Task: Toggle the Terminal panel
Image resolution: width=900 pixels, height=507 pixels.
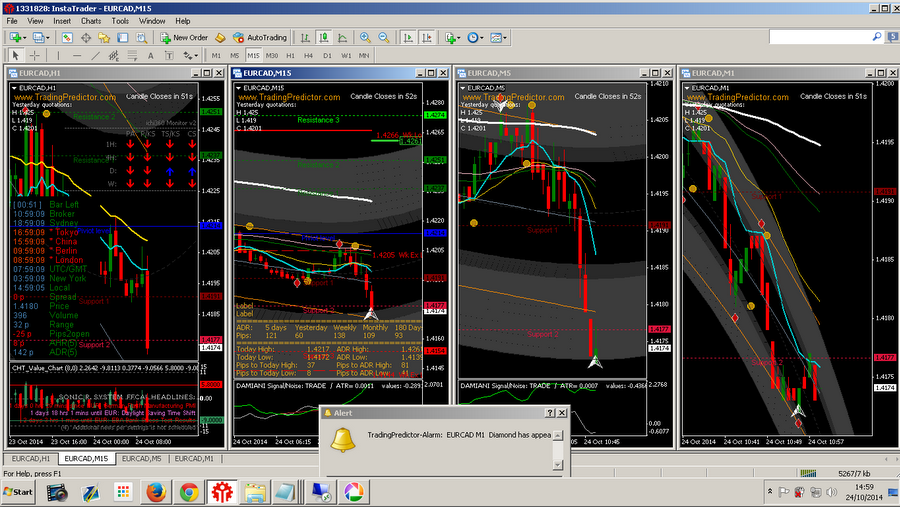Action: point(122,37)
